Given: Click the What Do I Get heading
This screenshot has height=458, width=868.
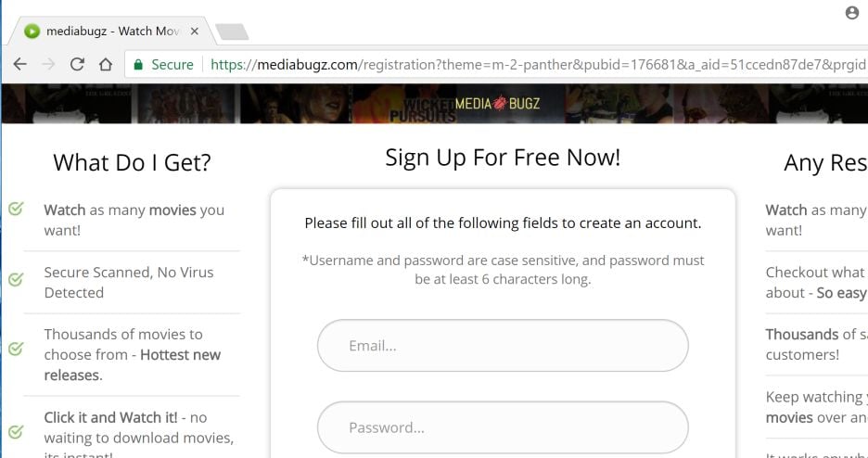Looking at the screenshot, I should click(132, 162).
